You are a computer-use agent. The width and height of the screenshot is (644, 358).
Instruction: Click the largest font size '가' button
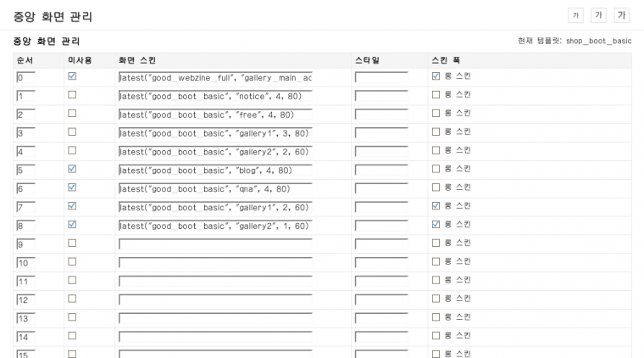tap(621, 15)
